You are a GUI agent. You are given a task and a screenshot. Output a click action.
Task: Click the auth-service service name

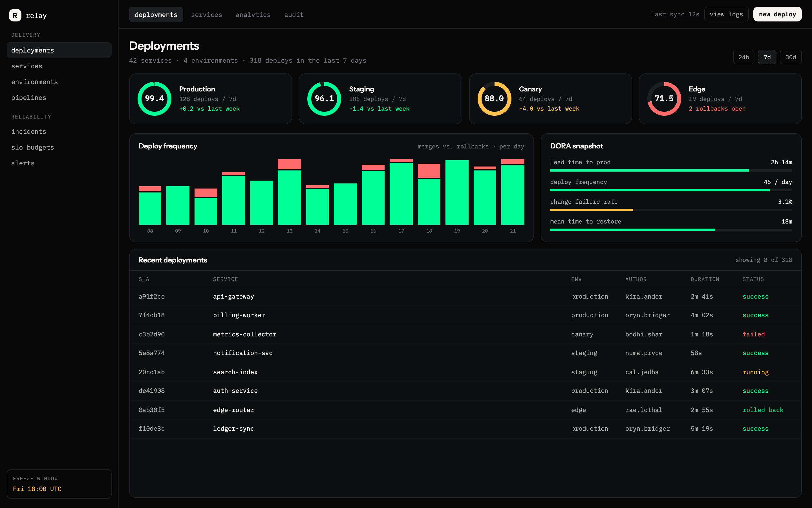235,391
